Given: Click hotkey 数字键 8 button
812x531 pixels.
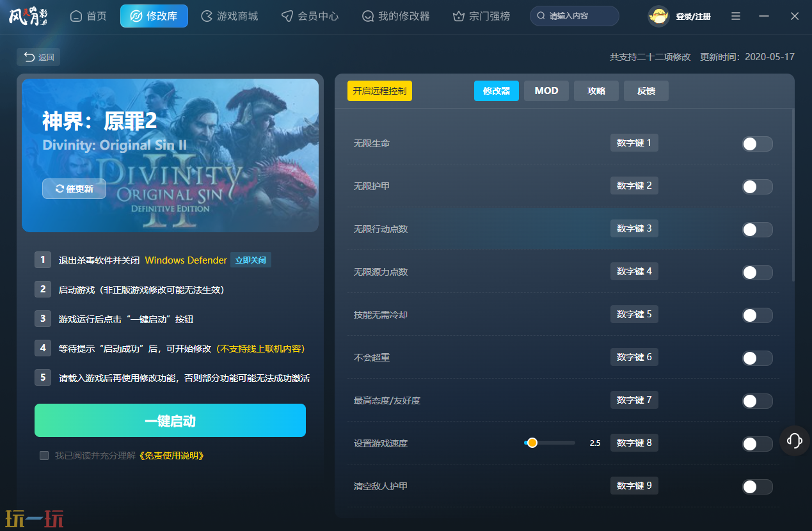Looking at the screenshot, I should (634, 443).
